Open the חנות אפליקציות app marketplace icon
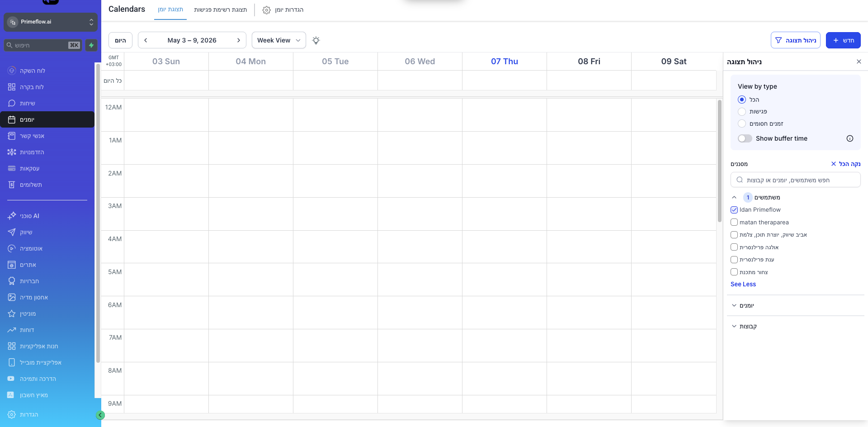 (12, 346)
